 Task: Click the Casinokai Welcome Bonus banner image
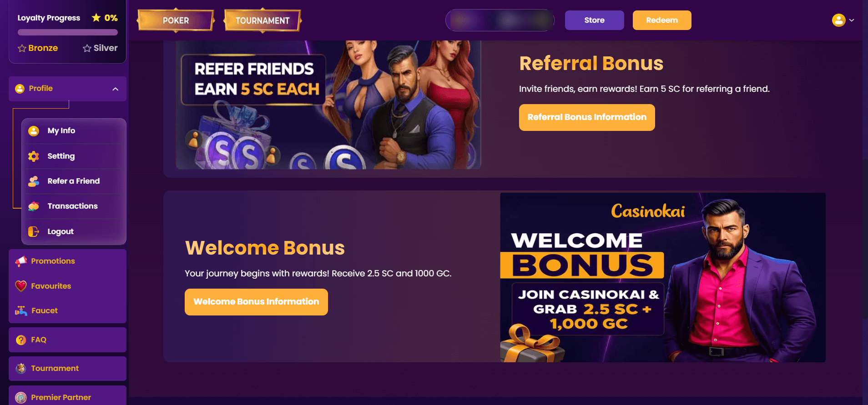(663, 277)
